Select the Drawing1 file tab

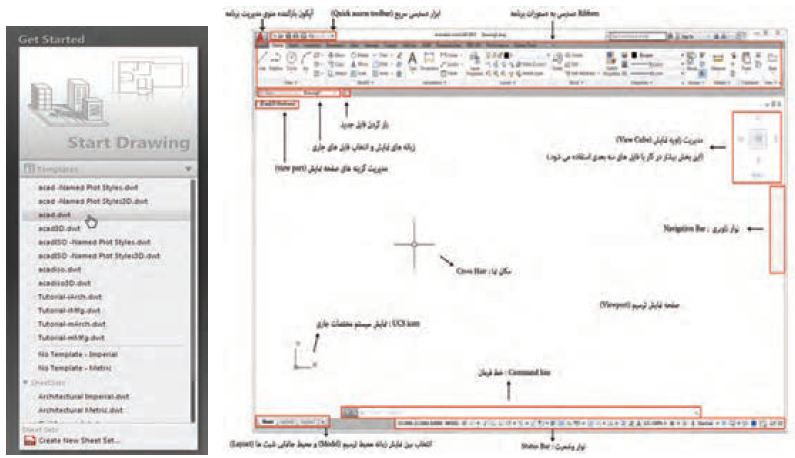pos(311,93)
